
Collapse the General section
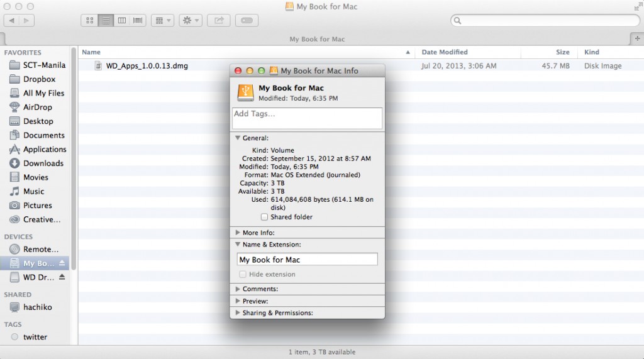coord(238,138)
